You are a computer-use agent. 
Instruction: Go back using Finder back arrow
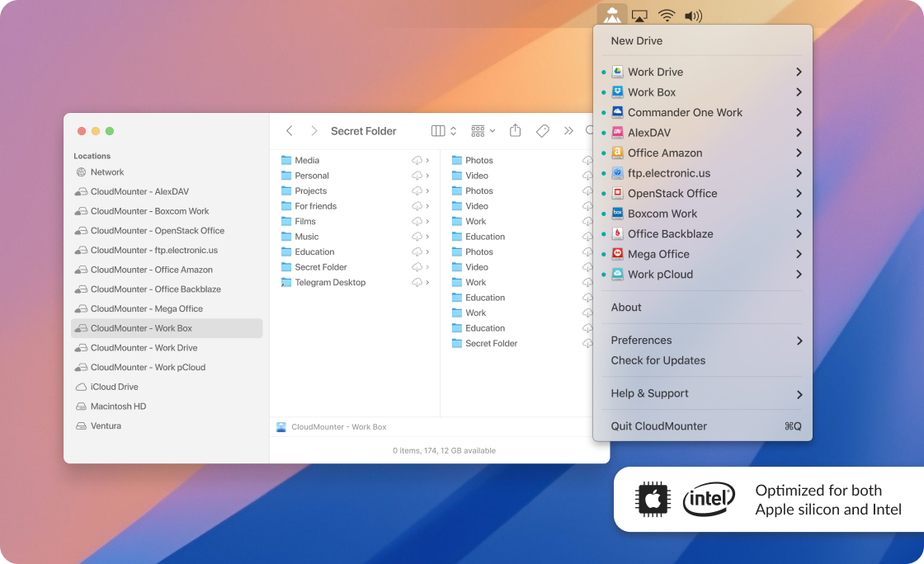[289, 131]
